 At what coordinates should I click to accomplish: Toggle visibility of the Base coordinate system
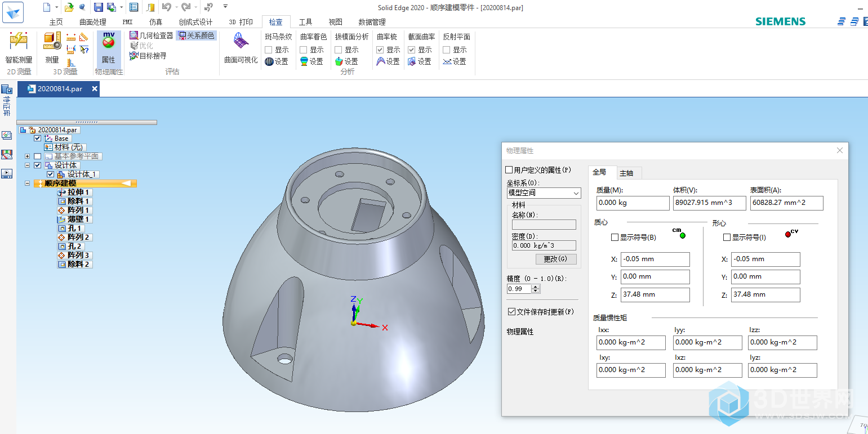pos(37,138)
